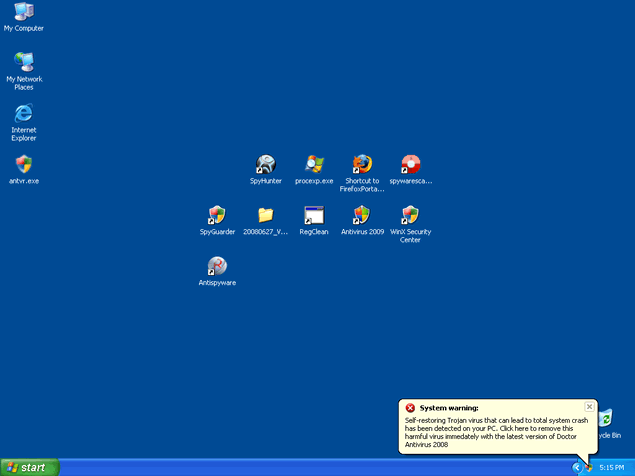Select the WinX Security Center icon

pyautogui.click(x=410, y=215)
